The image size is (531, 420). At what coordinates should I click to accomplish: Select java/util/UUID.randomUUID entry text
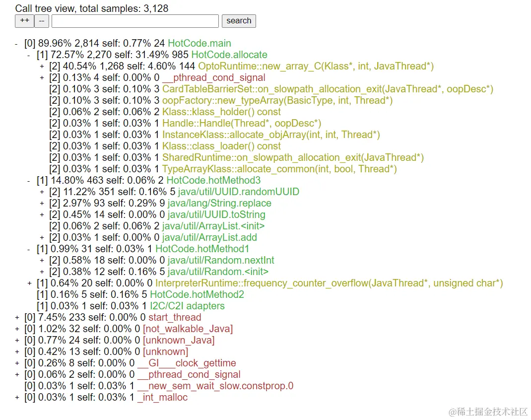[x=238, y=192]
